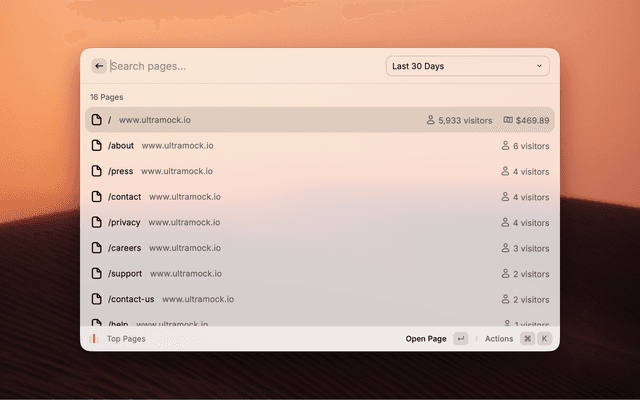The height and width of the screenshot is (400, 640).
Task: Click the page icon for /privacy
Action: pos(97,222)
